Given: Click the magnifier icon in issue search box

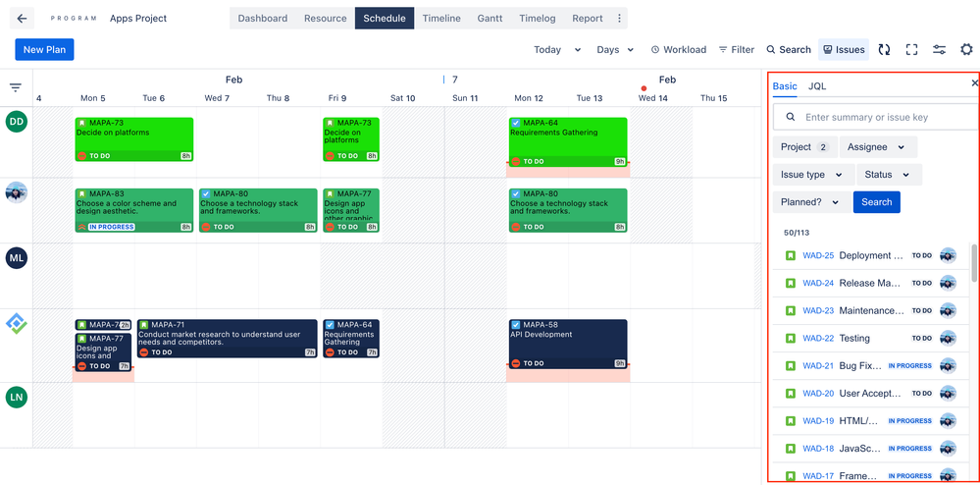Looking at the screenshot, I should 791,117.
